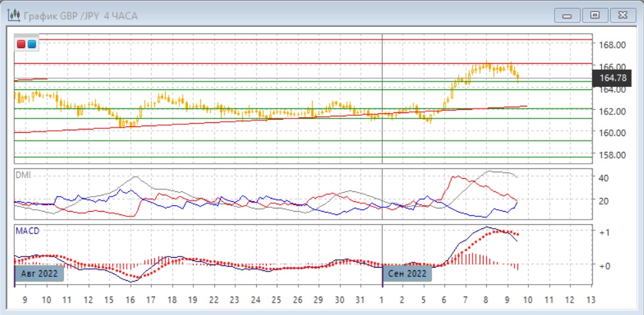This screenshot has height=315, width=644.
Task: Click the blue square chart button
Action: (32, 44)
